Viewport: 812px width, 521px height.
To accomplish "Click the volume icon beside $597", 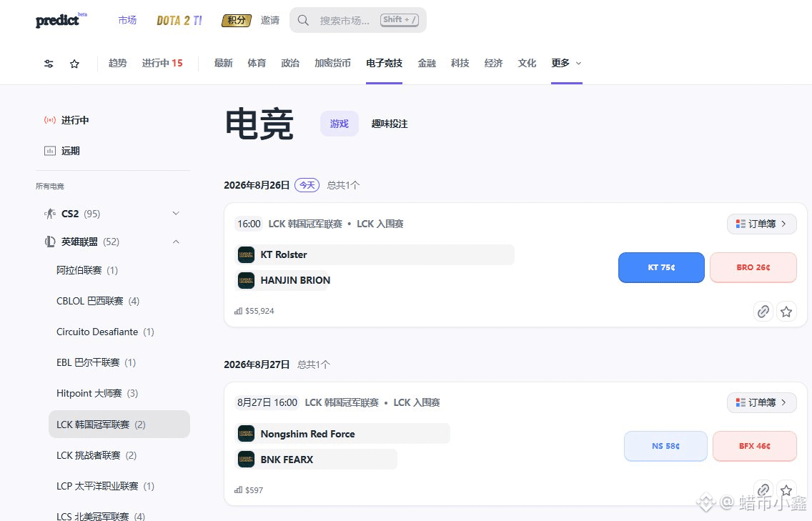I will point(238,490).
